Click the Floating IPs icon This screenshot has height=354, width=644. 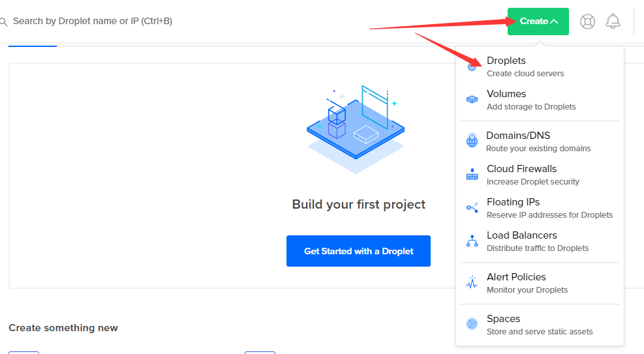(x=472, y=207)
